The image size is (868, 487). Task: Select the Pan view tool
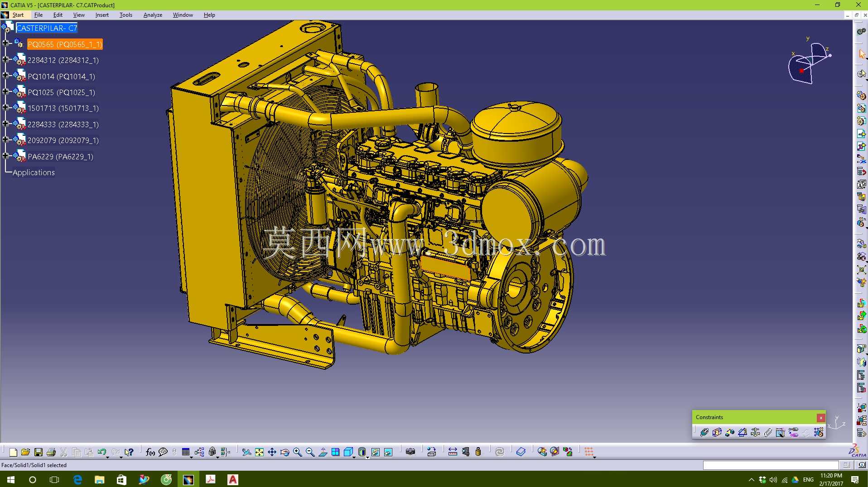point(272,452)
